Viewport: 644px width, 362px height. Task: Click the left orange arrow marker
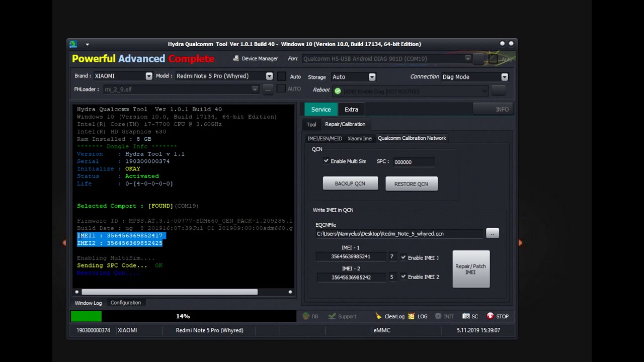point(64,243)
